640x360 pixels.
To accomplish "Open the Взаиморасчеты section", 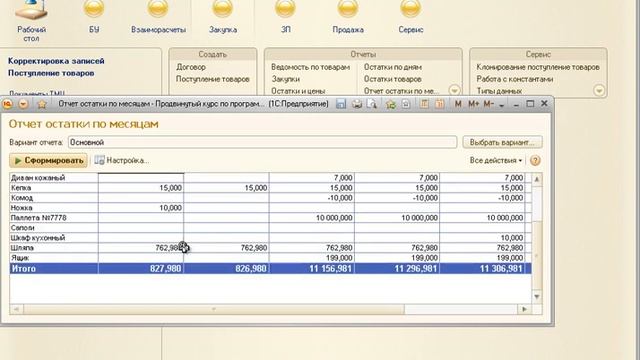I will coord(158,16).
